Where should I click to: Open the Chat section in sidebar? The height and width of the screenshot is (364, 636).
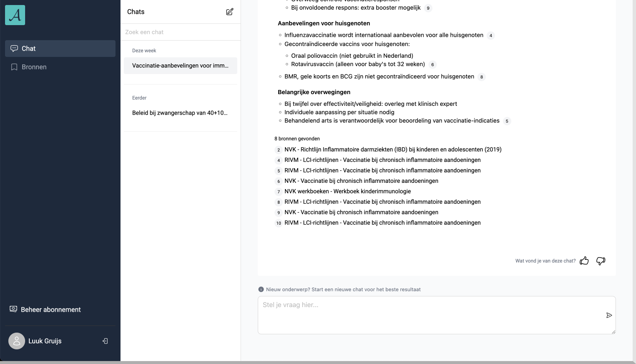click(x=60, y=49)
